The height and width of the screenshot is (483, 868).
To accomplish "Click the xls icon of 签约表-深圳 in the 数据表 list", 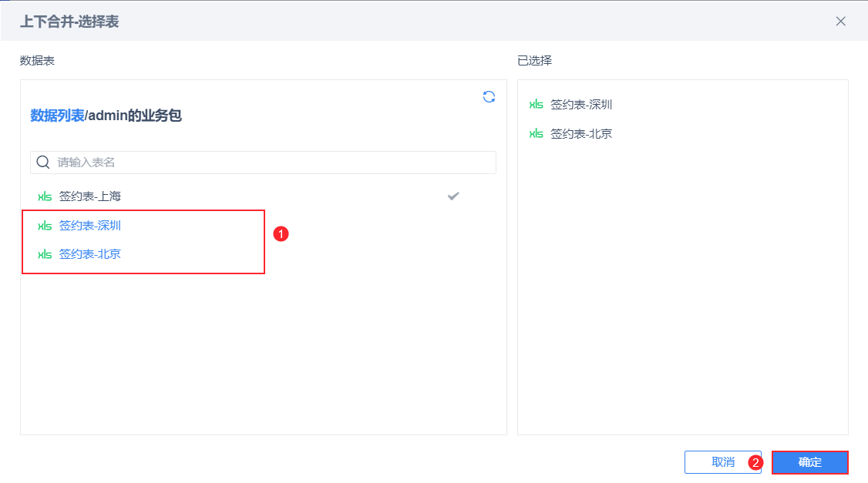I will tap(45, 226).
